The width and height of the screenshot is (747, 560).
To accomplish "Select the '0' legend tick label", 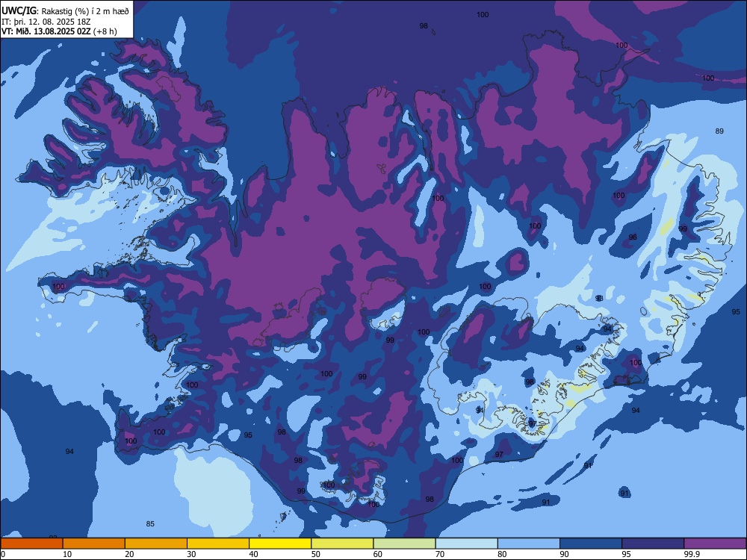I will click(3, 554).
